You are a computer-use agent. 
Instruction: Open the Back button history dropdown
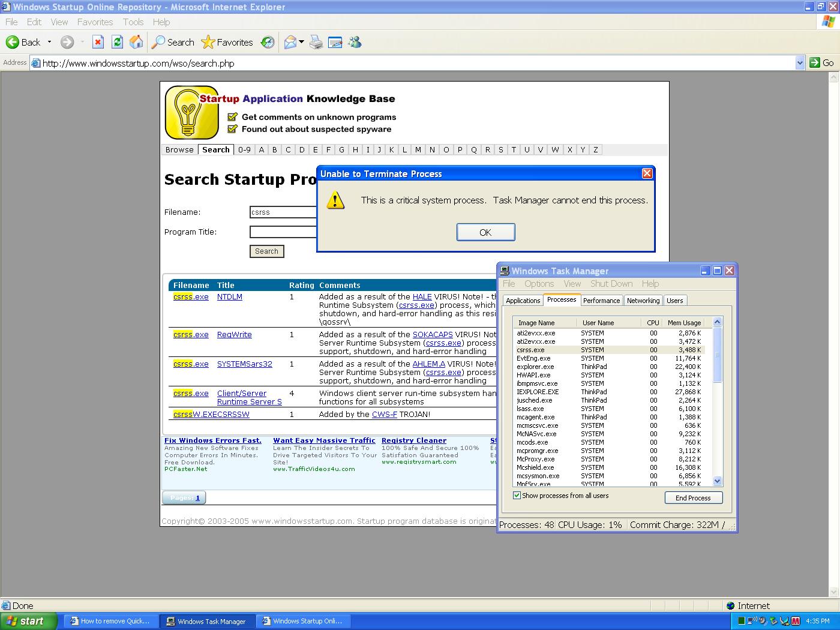tap(49, 42)
